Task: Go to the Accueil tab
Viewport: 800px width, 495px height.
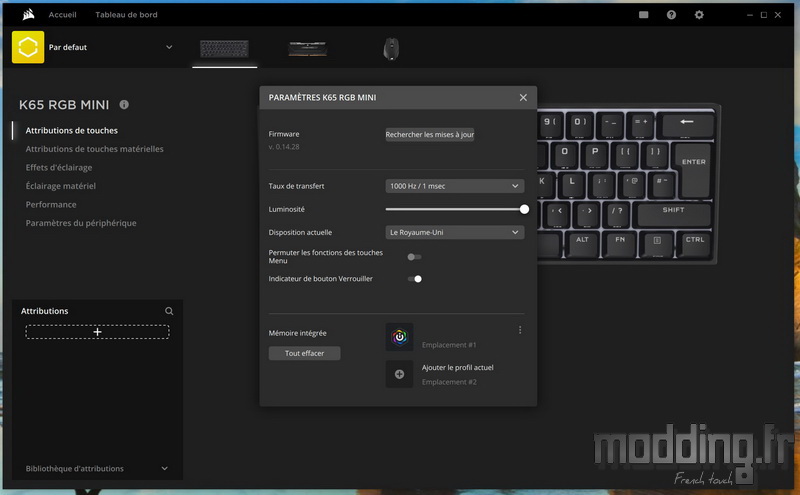Action: click(62, 15)
